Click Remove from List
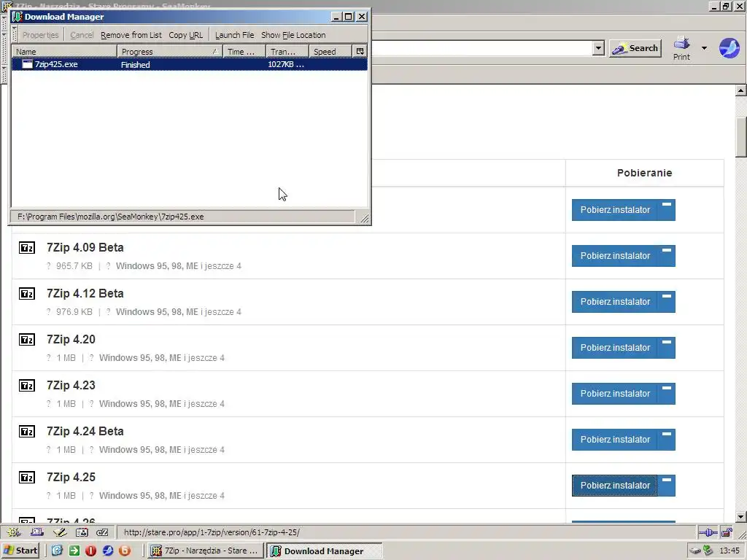Image resolution: width=747 pixels, height=560 pixels. [131, 35]
